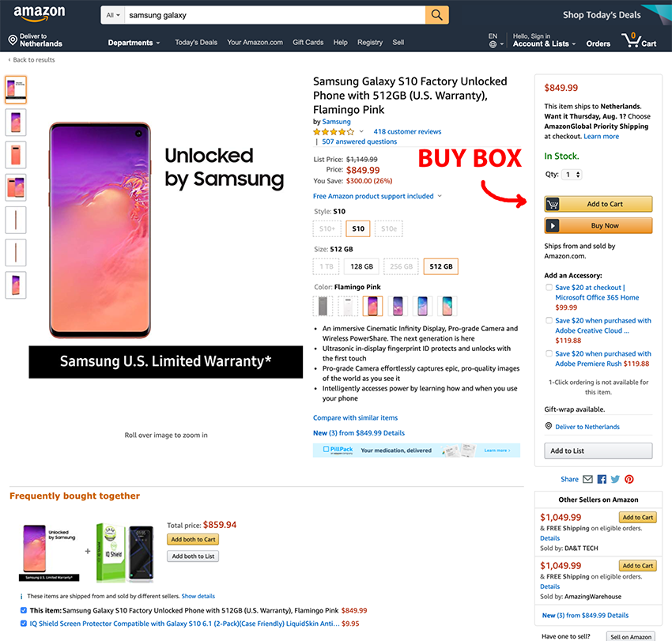Screen dimensions: 672x641
Task: Share on Facebook icon
Action: [x=602, y=479]
